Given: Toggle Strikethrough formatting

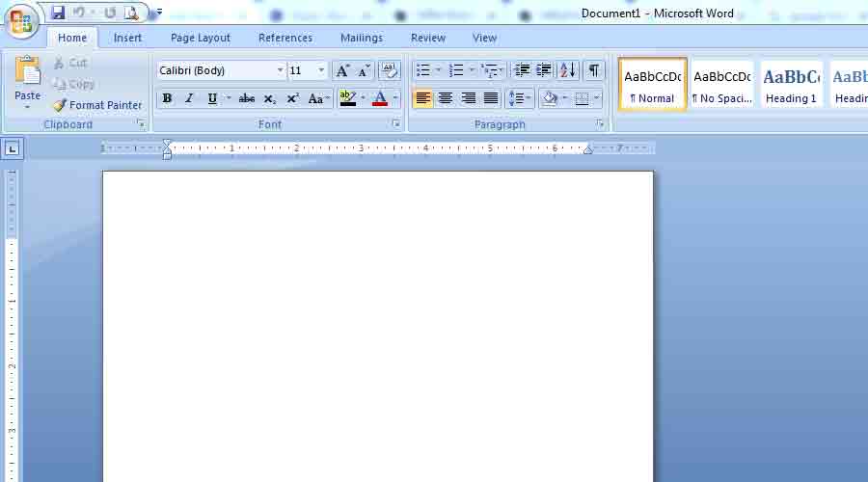Looking at the screenshot, I should tap(246, 98).
